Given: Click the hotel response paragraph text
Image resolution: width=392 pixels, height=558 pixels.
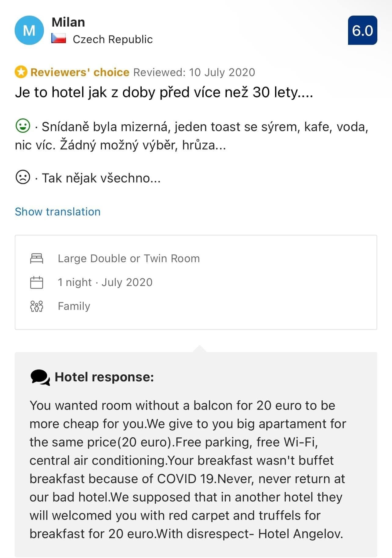Looking at the screenshot, I should click(x=187, y=469).
